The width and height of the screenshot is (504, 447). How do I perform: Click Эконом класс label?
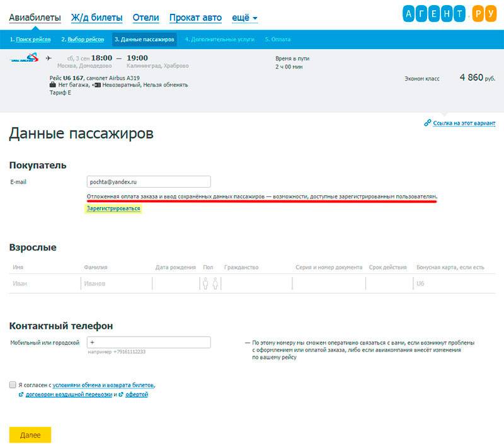(x=421, y=79)
